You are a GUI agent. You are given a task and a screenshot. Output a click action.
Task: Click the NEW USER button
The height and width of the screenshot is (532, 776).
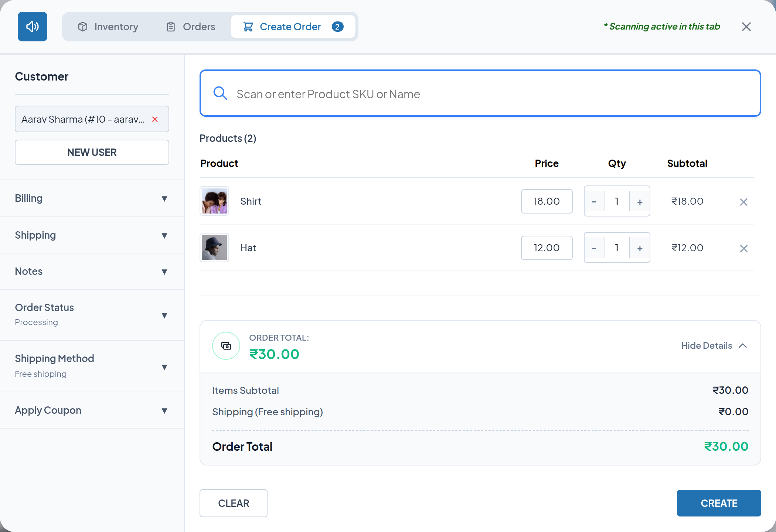coord(92,152)
